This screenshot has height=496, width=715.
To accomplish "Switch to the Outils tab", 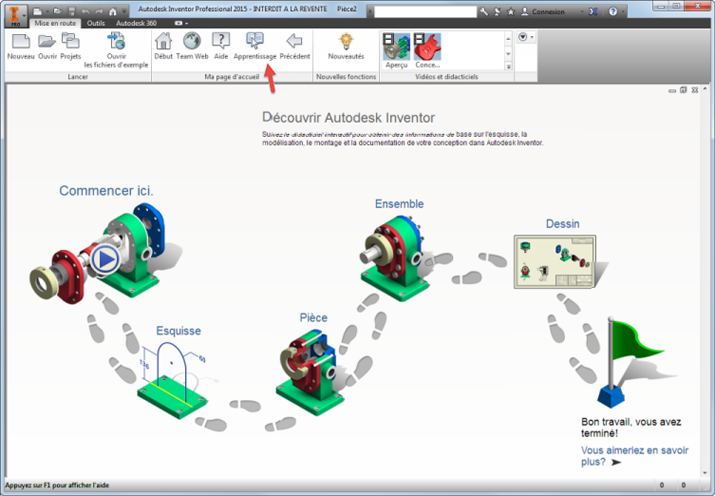I will pos(96,23).
